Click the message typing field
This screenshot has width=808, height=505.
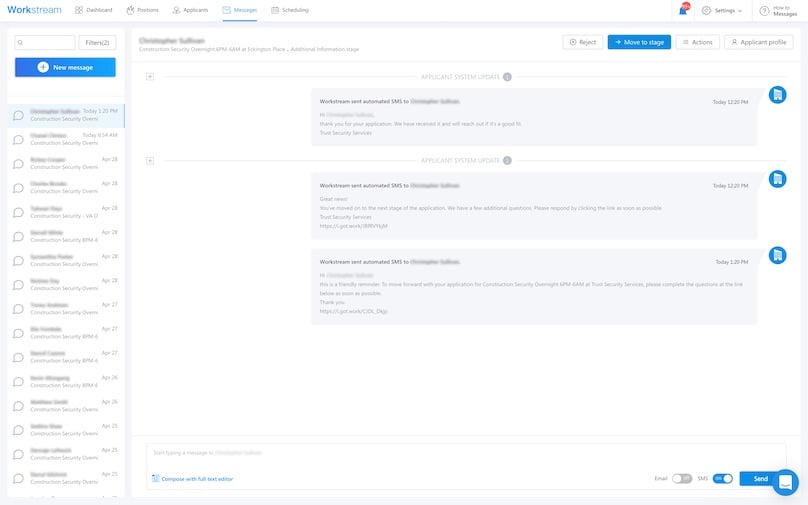[x=400, y=452]
